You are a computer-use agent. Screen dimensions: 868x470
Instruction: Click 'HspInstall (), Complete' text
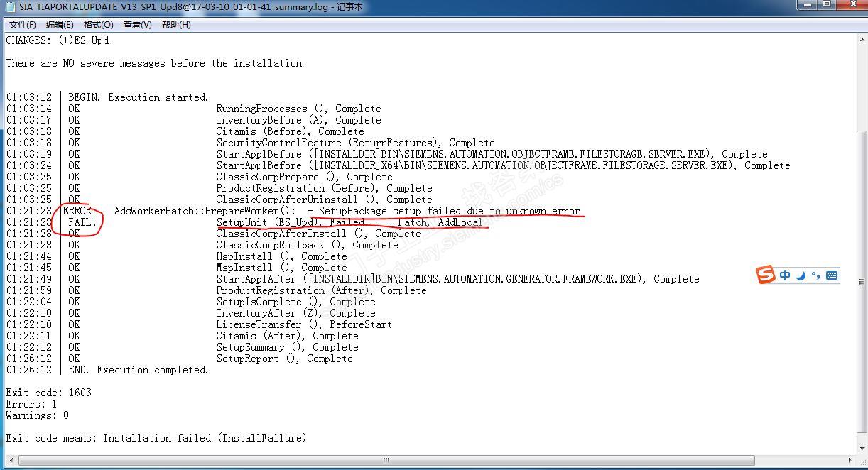point(281,256)
